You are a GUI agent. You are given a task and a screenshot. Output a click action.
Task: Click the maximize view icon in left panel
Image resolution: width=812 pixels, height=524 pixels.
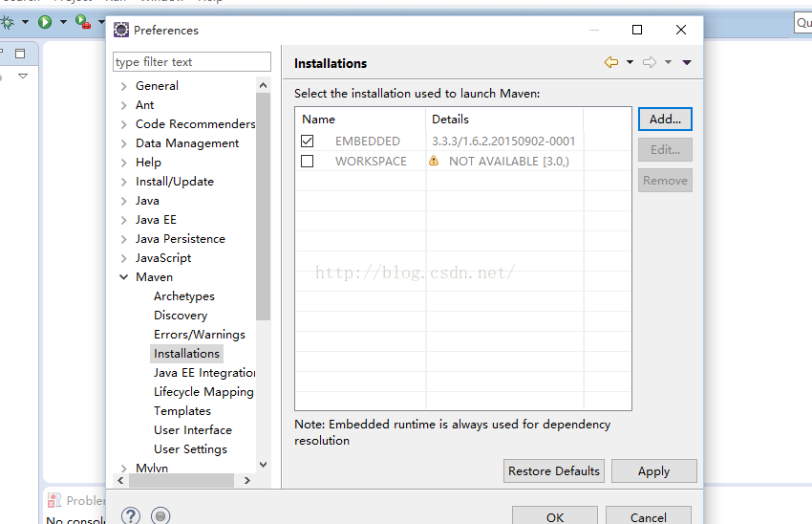(20, 54)
